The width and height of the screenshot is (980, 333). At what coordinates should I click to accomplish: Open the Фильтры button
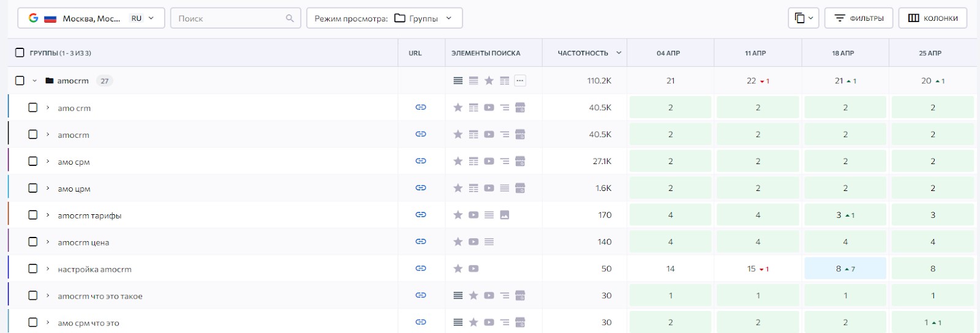point(859,18)
